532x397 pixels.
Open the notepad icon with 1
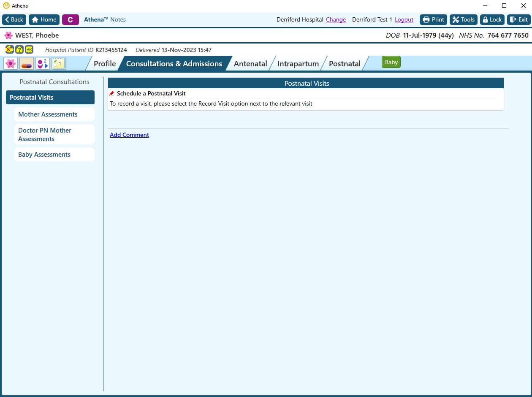point(59,63)
